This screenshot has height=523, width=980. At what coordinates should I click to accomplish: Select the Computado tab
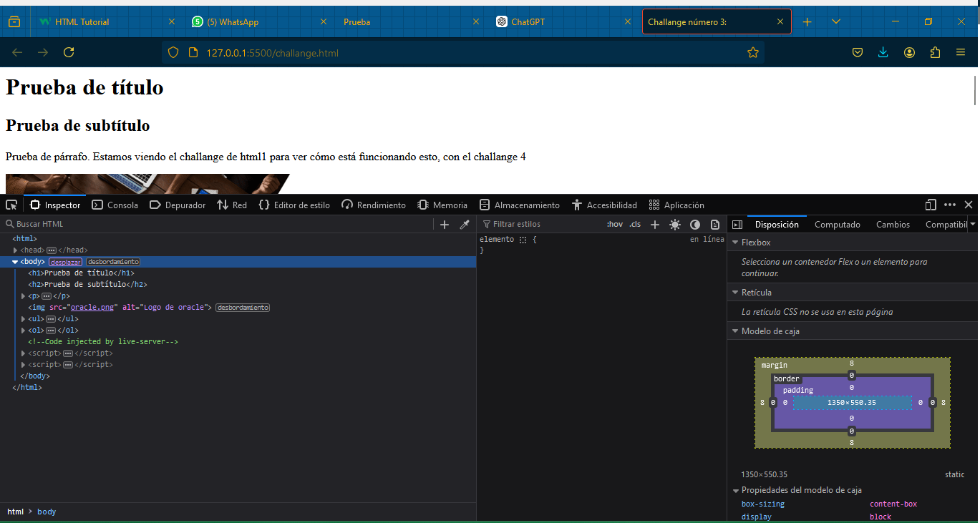[838, 224]
